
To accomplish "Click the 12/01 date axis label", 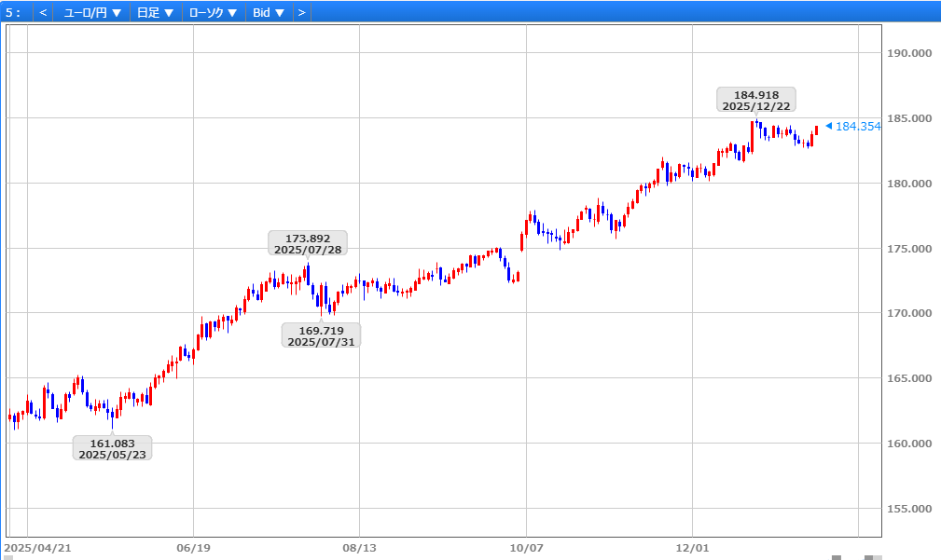I will coord(691,549).
